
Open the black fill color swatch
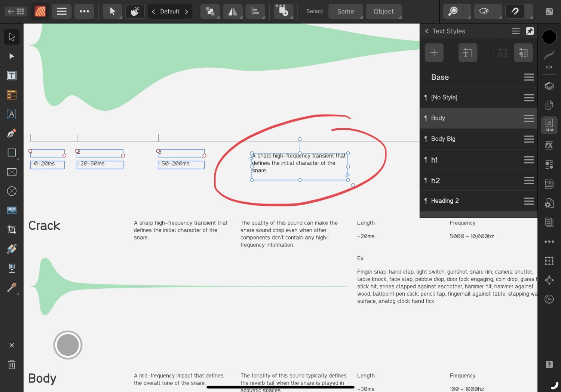coord(549,37)
